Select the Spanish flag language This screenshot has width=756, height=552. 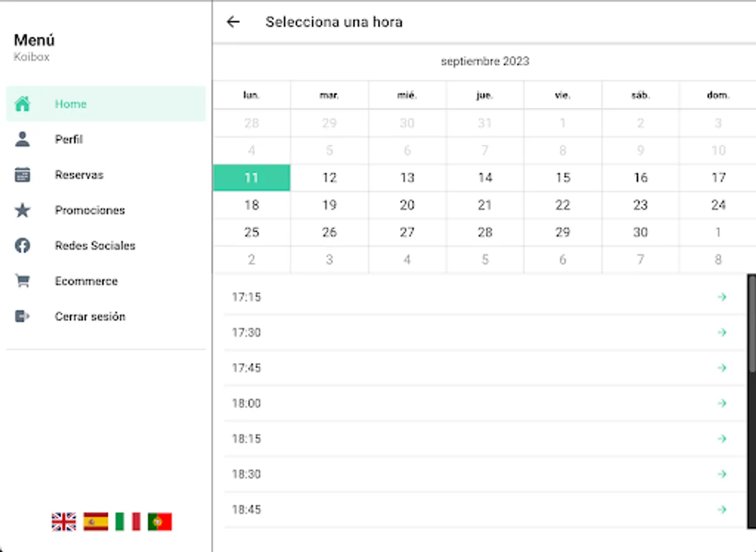[96, 522]
